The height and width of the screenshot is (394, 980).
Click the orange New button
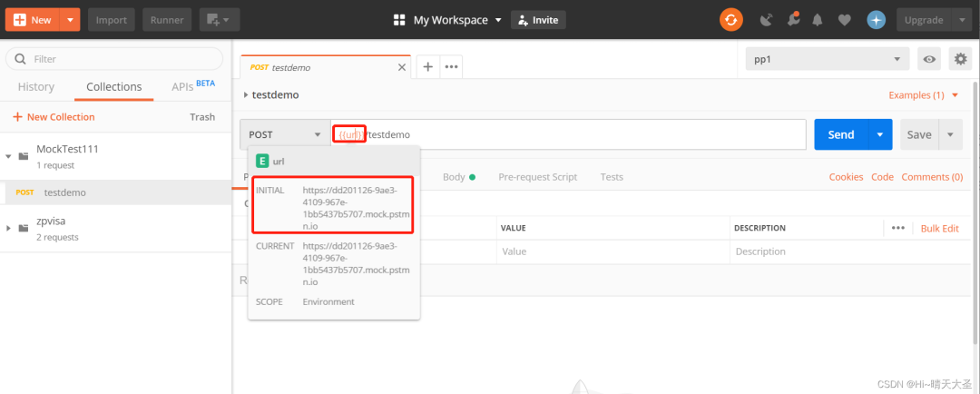tap(33, 20)
